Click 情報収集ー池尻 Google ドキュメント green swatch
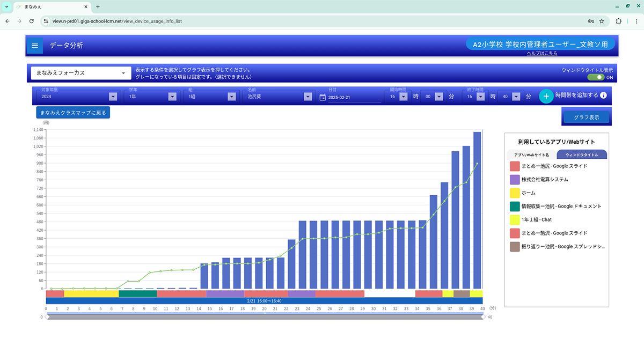 [x=514, y=206]
